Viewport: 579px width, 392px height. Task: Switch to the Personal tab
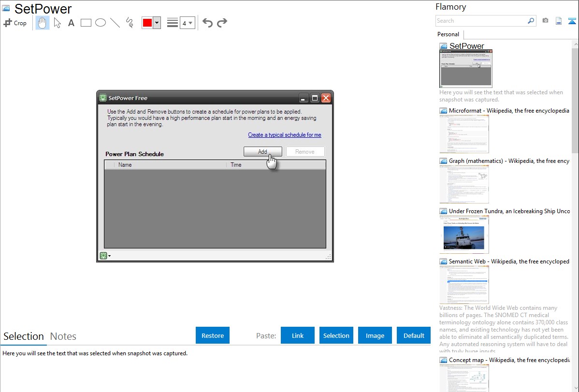pyautogui.click(x=449, y=34)
